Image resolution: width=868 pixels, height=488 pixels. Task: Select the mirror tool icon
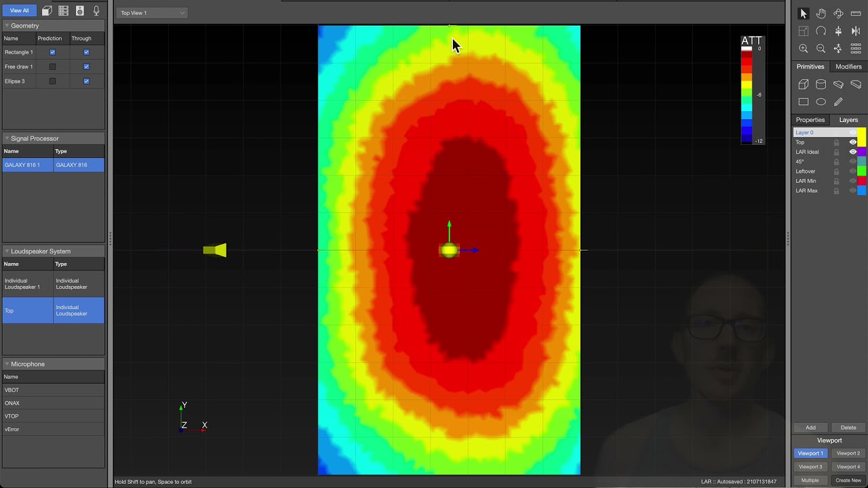pyautogui.click(x=856, y=31)
